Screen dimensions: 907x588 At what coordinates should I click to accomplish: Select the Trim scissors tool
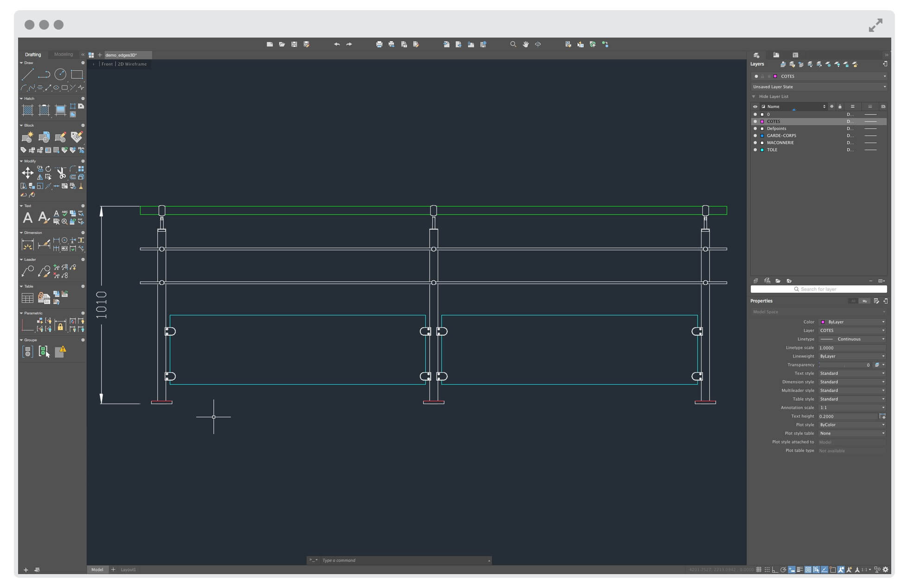[x=61, y=173]
